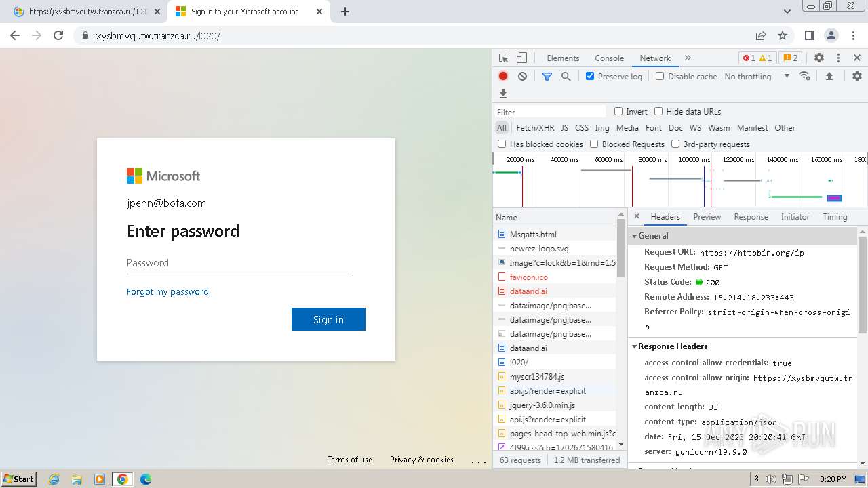868x488 pixels.
Task: Show more DevTools tabs chevron
Action: 688,58
